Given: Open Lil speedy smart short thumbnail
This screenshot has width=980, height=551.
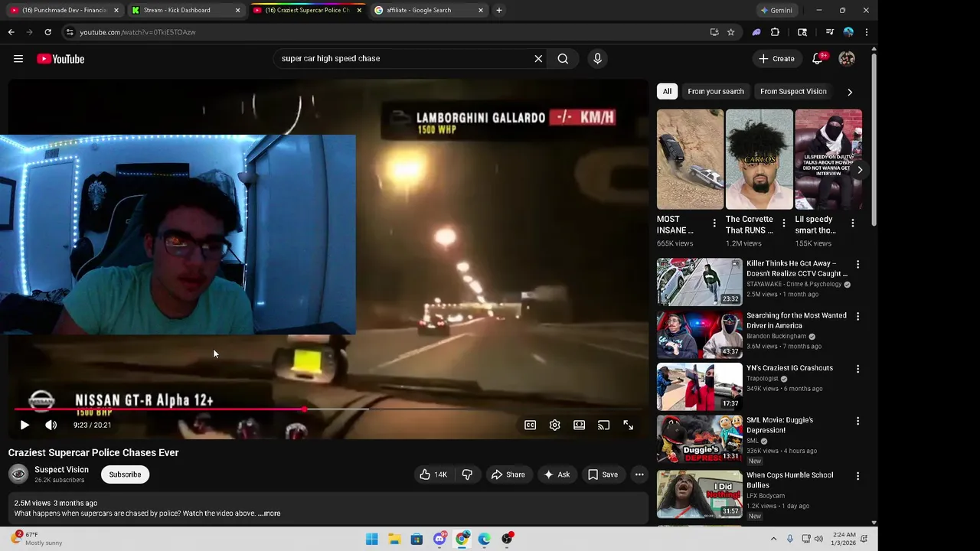Looking at the screenshot, I should 828,159.
